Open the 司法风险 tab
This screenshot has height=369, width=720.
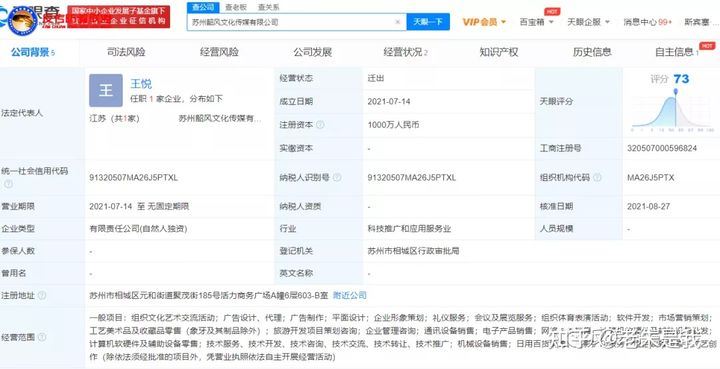coord(126,52)
